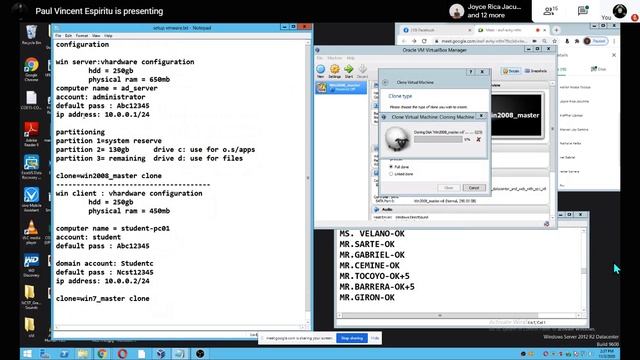Open the Edit menu in Notepad
Screen dimensions: 640x360
[68, 36]
